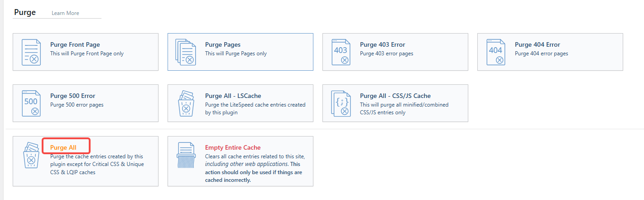Click the Purge All LSCache trash icon
The width and height of the screenshot is (644, 200).
point(186,103)
